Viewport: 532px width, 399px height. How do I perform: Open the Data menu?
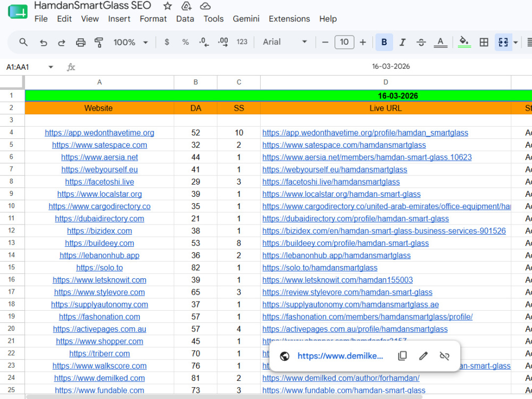[185, 19]
